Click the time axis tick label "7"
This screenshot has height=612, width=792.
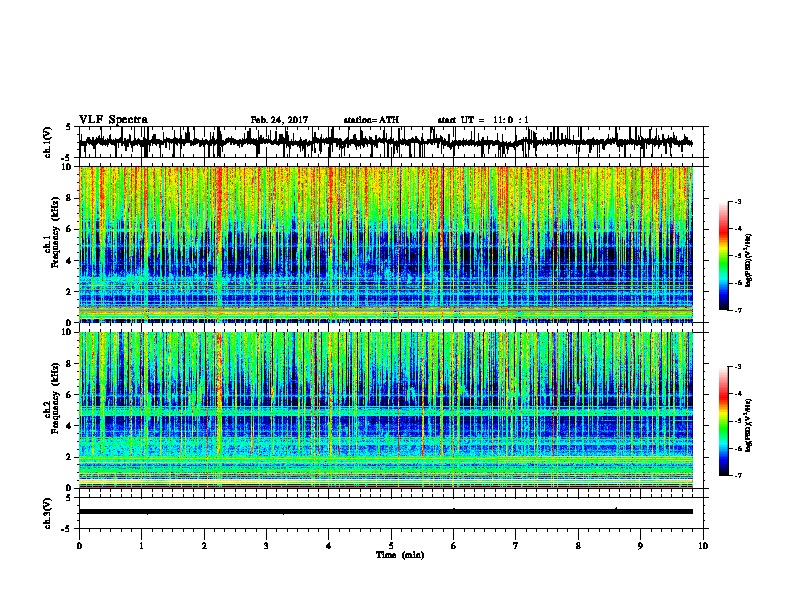(x=516, y=546)
